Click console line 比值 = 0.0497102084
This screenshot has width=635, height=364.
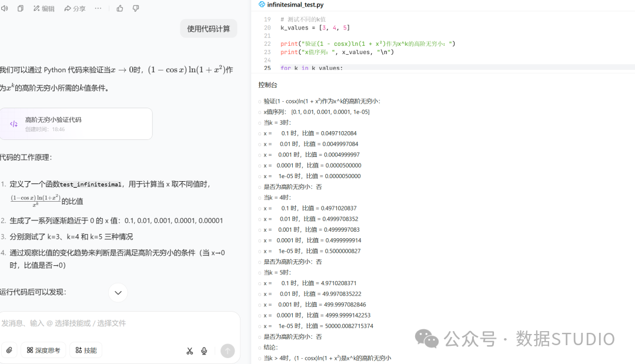310,133
